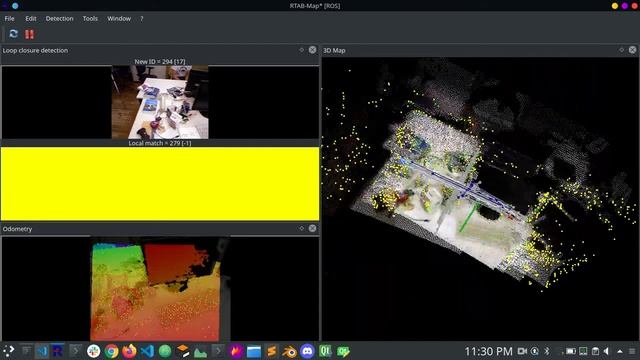Click the New ID camera image thumbnail
Viewport: 640px width, 360px height.
[160, 102]
